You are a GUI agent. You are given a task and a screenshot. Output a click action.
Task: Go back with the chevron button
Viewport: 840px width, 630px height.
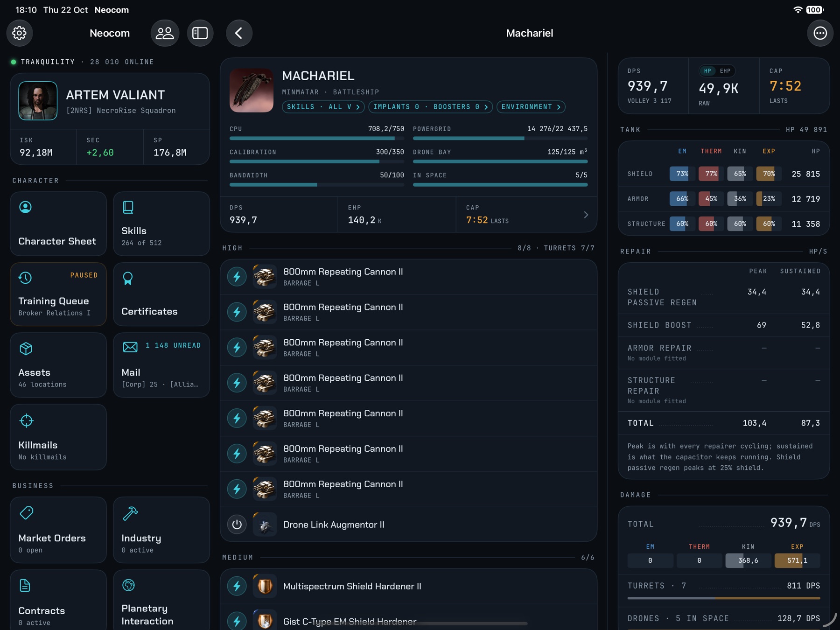tap(239, 33)
